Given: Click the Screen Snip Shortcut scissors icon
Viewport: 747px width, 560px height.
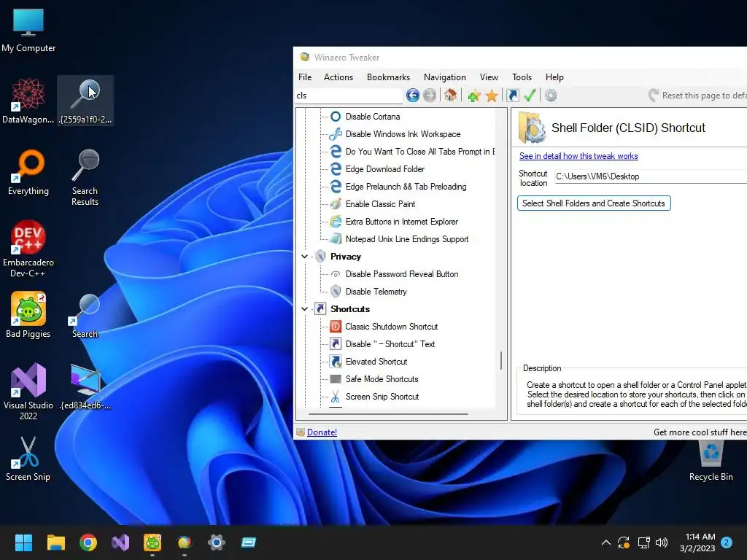Looking at the screenshot, I should [336, 397].
